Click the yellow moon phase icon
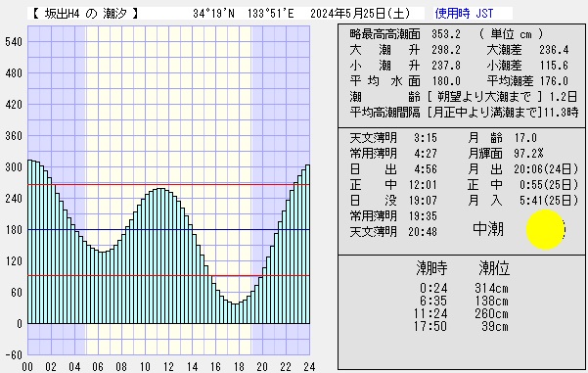The image size is (588, 373). tap(546, 230)
